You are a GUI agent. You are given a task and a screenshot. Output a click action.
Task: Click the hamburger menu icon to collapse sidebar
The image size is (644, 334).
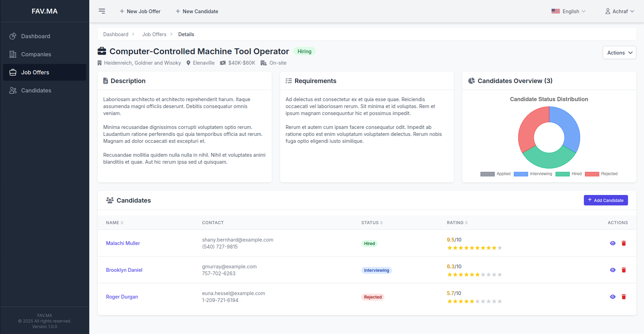click(x=102, y=11)
